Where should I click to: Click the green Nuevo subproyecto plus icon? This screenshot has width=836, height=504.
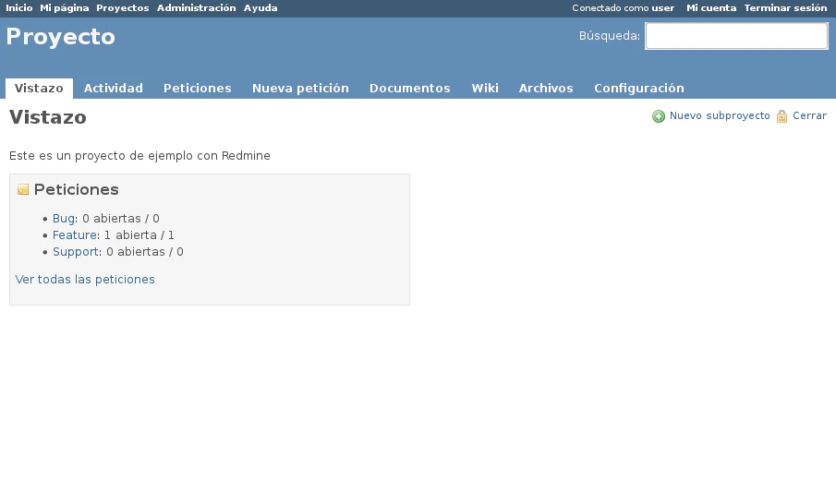coord(659,116)
